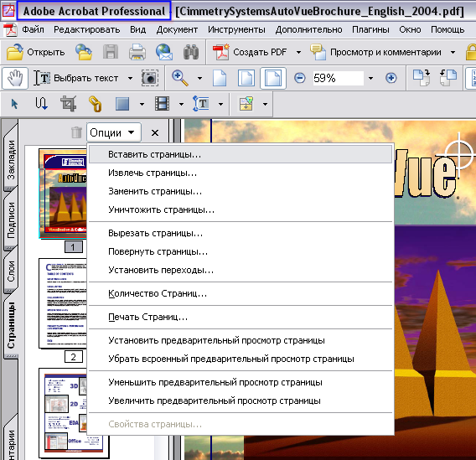
Task: Choose Уничтожить страницы… menu item
Action: coord(241,210)
